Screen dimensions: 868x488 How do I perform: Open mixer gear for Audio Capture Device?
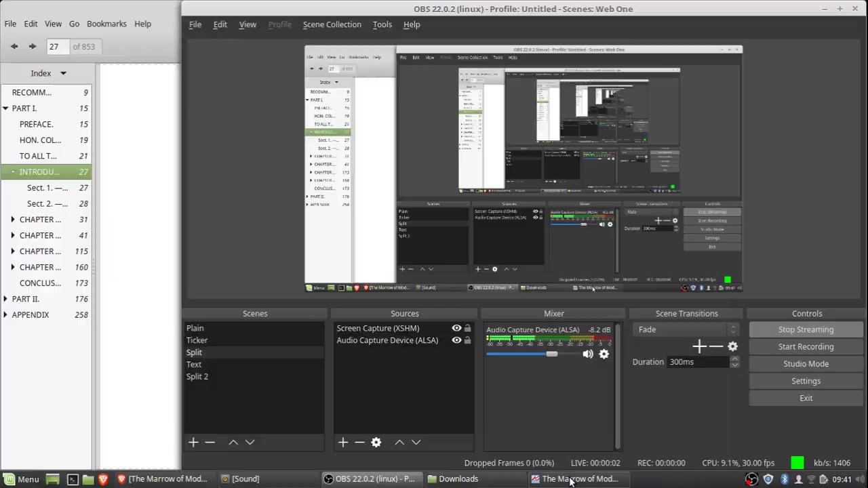click(604, 354)
